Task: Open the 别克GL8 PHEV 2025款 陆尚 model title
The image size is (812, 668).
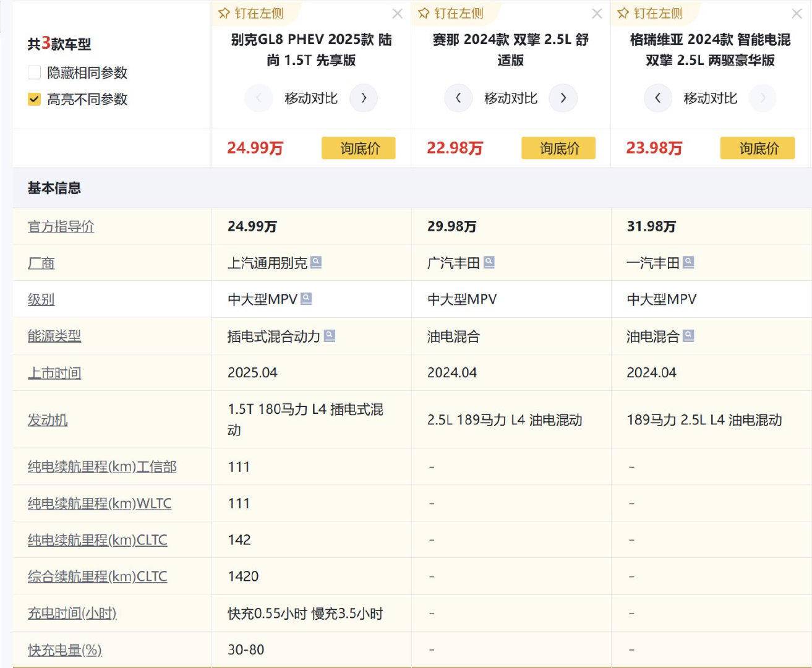Action: coord(311,49)
